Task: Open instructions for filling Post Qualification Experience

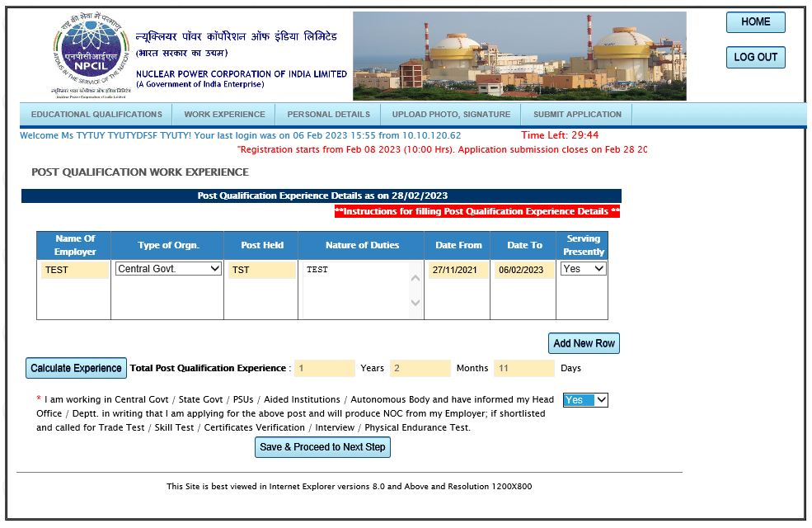Action: 477,211
